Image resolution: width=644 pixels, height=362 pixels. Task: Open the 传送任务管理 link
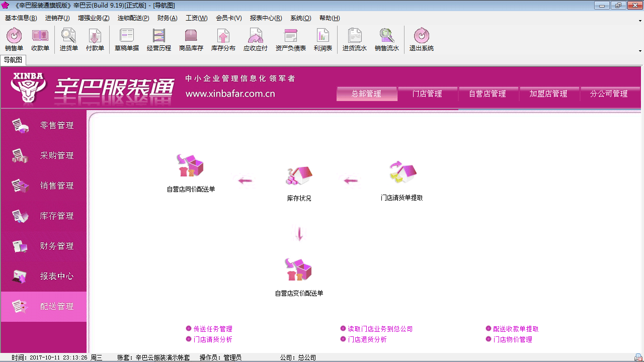pyautogui.click(x=213, y=329)
